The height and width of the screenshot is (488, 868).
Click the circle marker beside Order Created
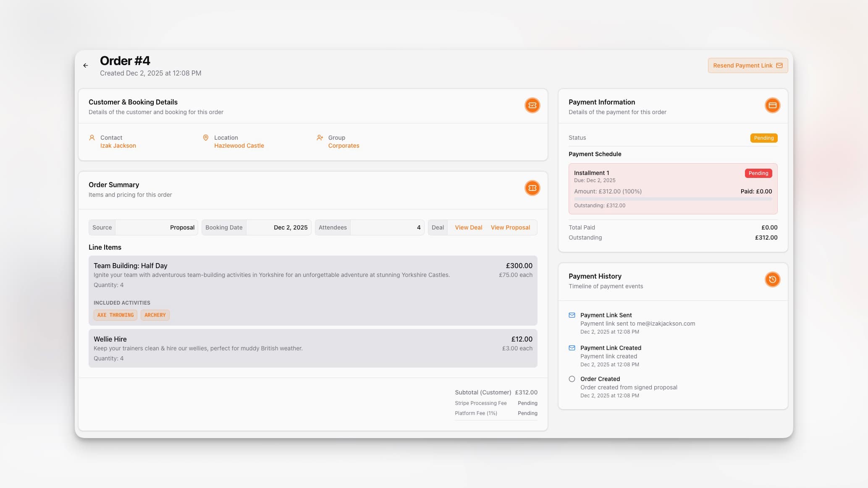point(572,379)
